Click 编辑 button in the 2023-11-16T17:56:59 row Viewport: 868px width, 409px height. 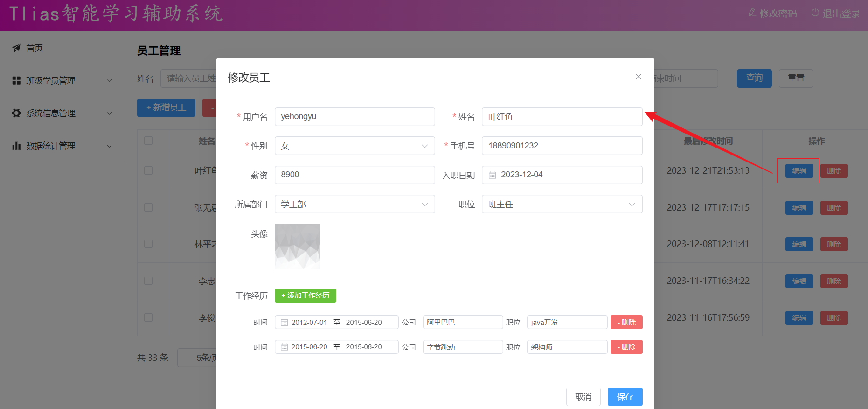(x=799, y=318)
